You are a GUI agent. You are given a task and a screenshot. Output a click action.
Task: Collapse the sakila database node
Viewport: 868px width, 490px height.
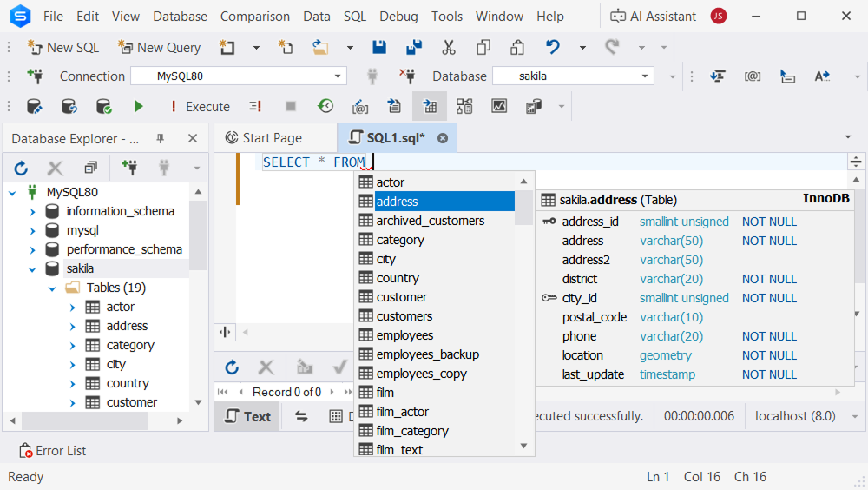coord(32,268)
